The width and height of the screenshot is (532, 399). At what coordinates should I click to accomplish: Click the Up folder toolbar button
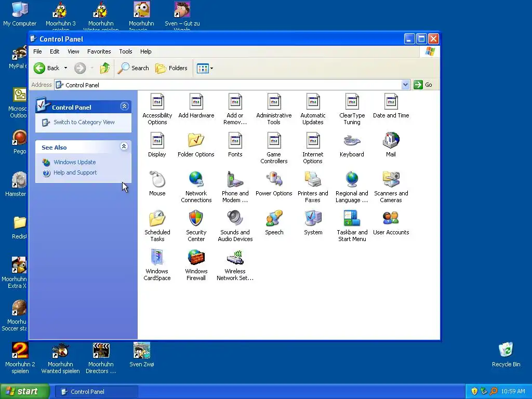click(105, 68)
